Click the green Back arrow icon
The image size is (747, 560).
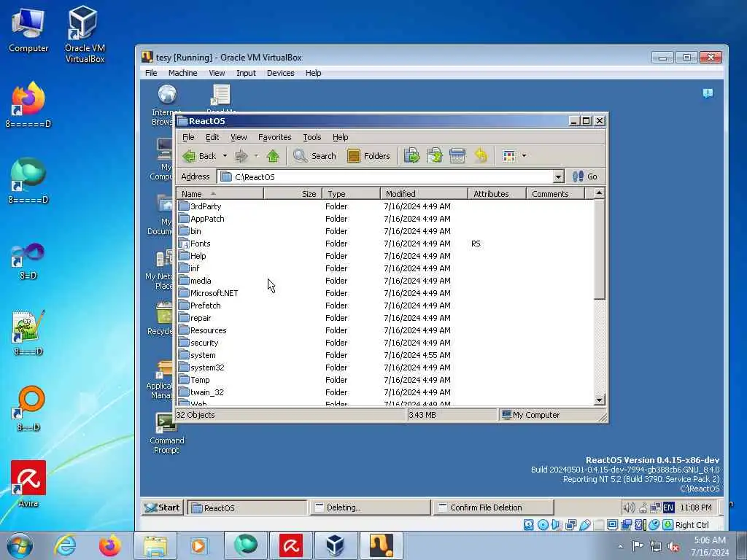pos(189,156)
